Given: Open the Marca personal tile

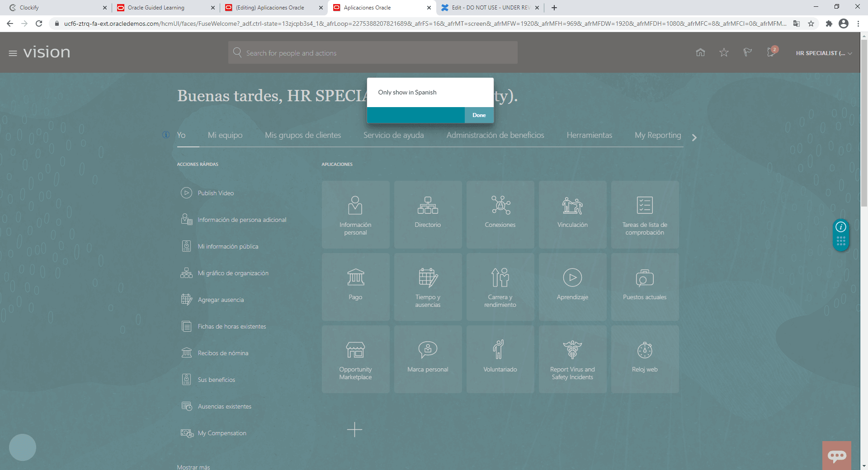Looking at the screenshot, I should pyautogui.click(x=428, y=359).
